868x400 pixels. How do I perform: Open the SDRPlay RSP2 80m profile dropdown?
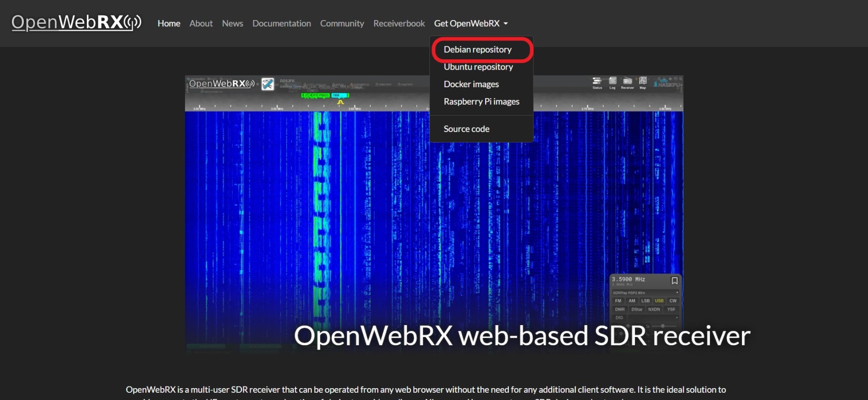tap(645, 293)
